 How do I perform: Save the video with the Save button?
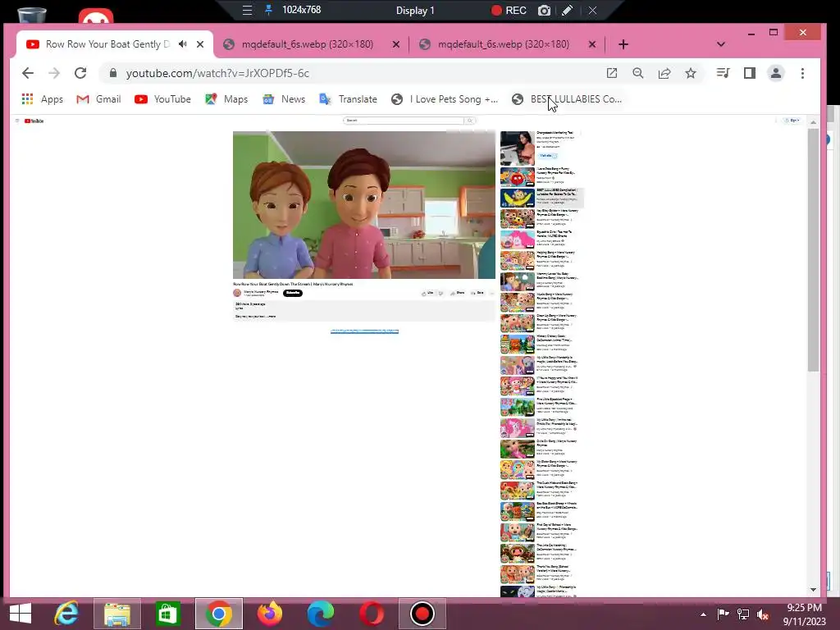coord(477,293)
